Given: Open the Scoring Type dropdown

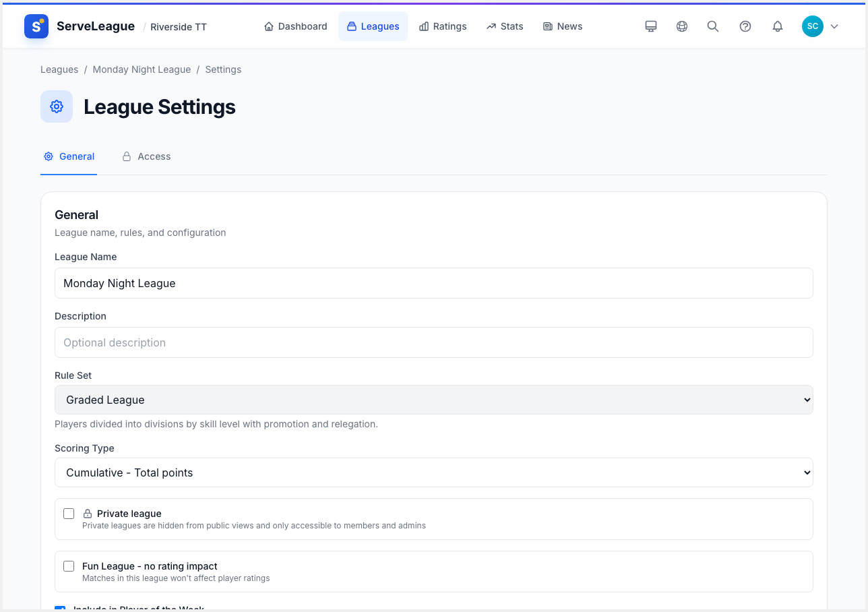Looking at the screenshot, I should pos(434,472).
